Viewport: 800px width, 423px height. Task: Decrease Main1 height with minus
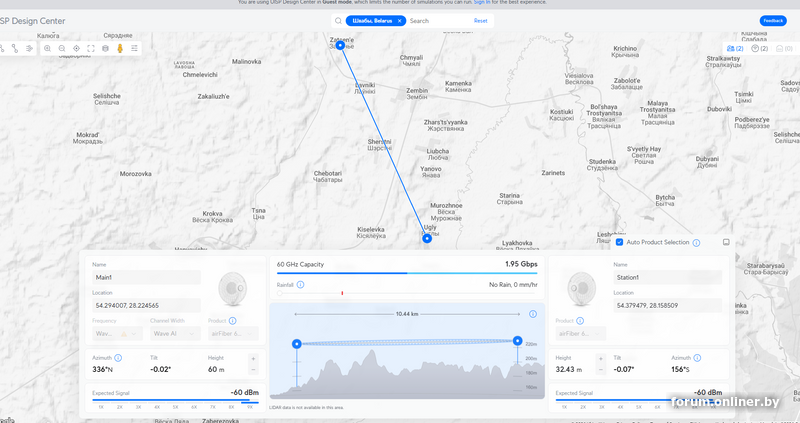254,369
